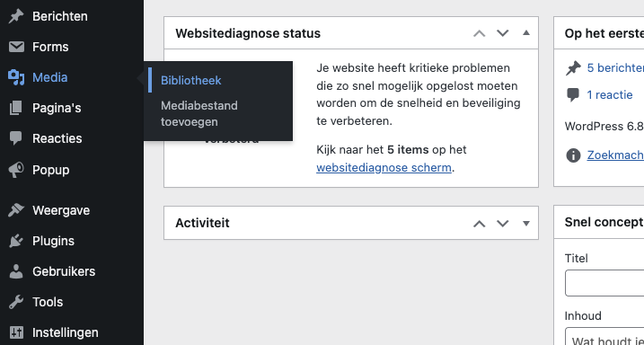Select Bibliotheek in Media submenu

pos(191,81)
